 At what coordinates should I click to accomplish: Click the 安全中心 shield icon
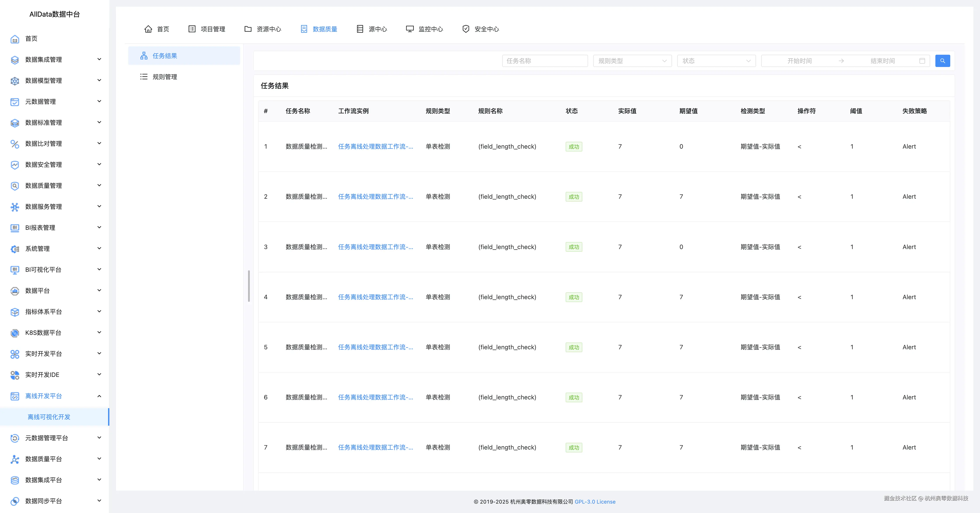point(466,29)
